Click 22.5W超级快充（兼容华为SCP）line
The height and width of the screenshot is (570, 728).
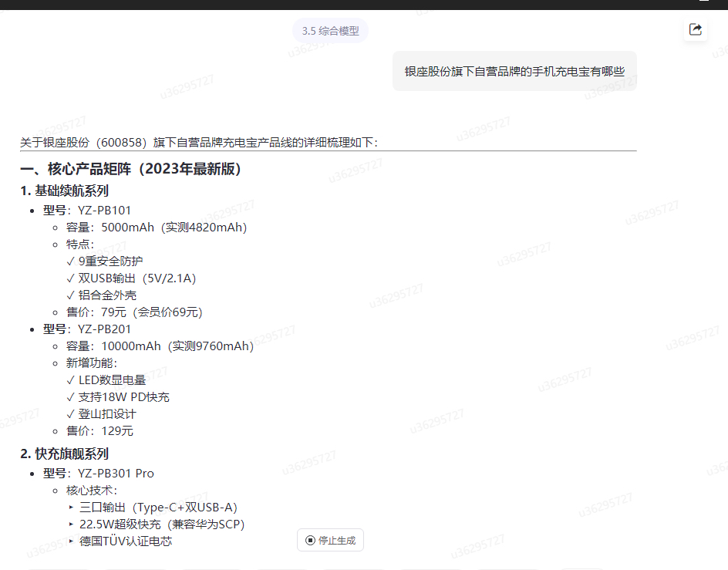click(157, 524)
